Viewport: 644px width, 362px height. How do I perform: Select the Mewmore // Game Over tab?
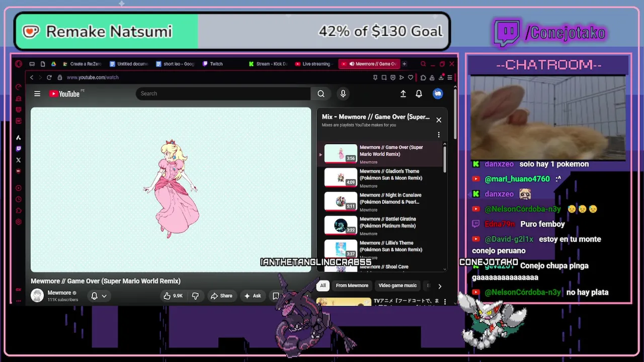[369, 64]
